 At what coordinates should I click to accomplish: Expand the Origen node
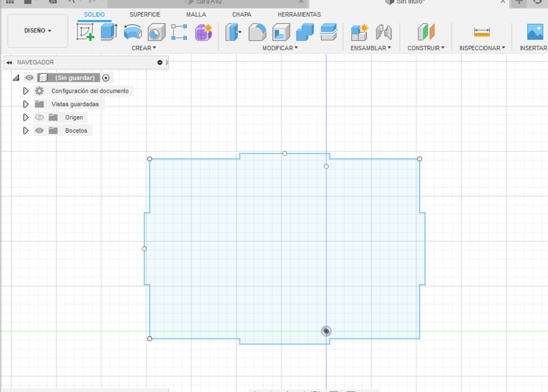click(26, 117)
